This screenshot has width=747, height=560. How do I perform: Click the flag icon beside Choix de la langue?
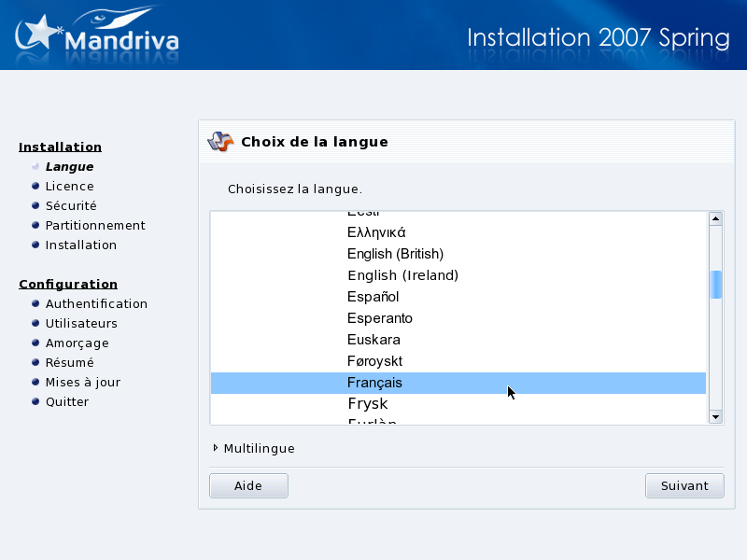(218, 141)
